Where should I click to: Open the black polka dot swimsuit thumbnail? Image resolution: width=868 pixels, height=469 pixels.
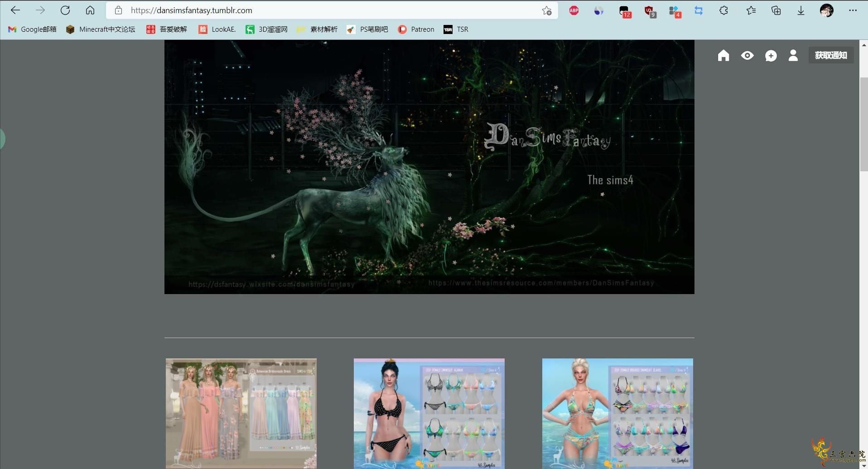tap(429, 413)
